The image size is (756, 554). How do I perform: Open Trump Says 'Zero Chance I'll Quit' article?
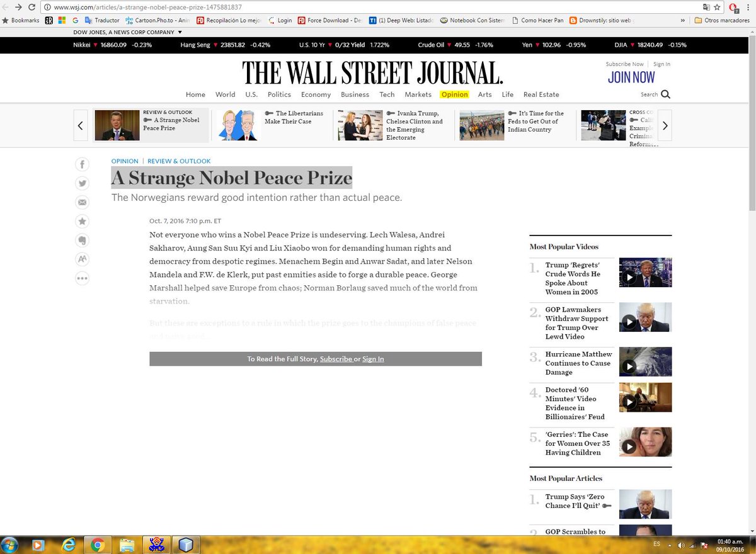pos(578,501)
